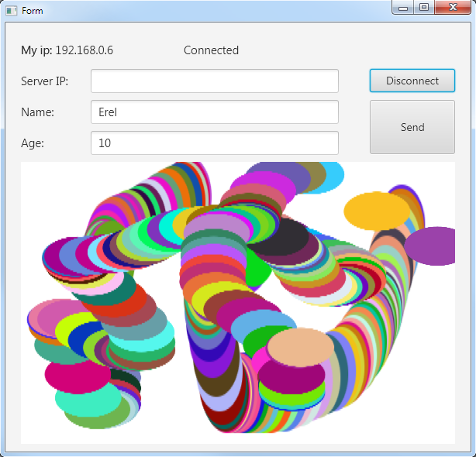Screen dimensions: 476x457
Task: Close the Form window
Action: point(453,8)
